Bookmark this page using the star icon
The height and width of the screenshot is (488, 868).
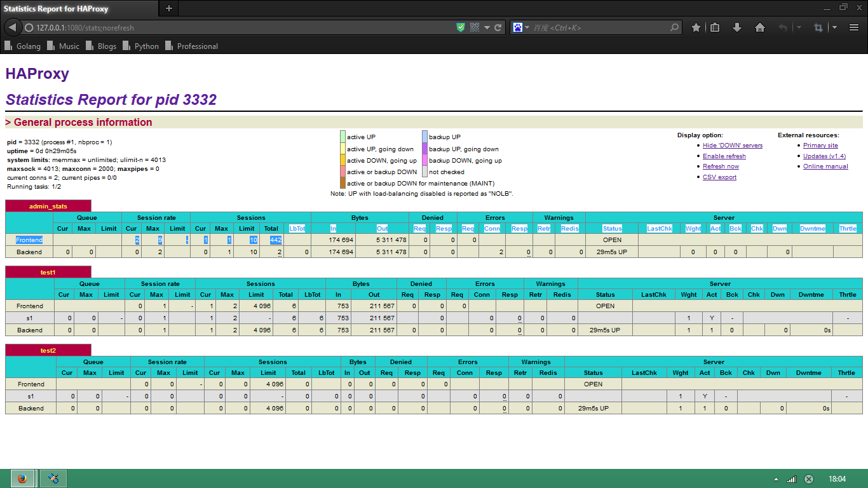click(696, 27)
